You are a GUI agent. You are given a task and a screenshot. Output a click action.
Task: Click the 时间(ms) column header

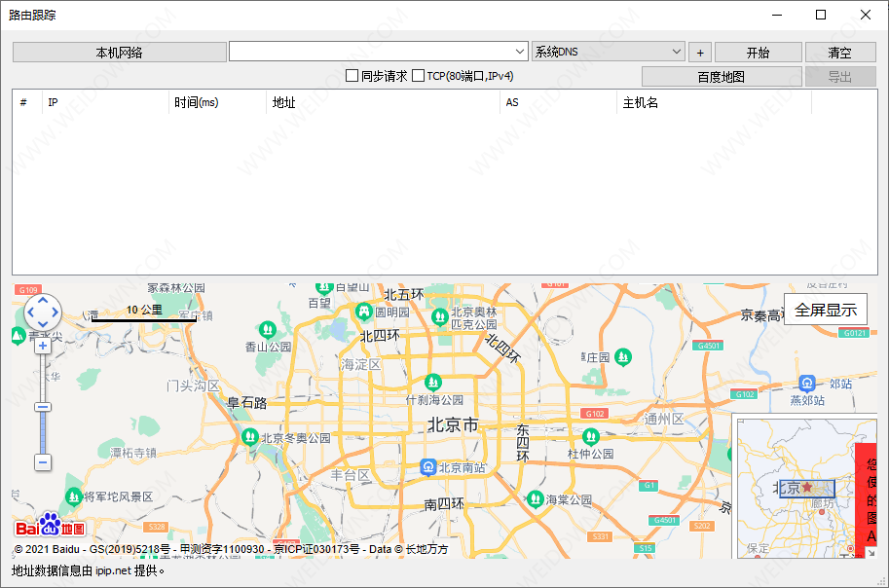217,102
